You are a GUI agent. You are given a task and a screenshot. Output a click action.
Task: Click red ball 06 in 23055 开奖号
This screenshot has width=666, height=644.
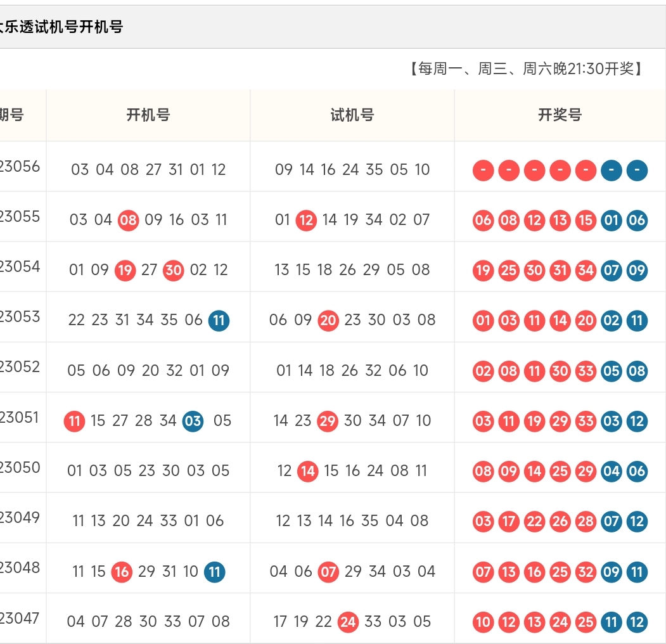pyautogui.click(x=483, y=220)
